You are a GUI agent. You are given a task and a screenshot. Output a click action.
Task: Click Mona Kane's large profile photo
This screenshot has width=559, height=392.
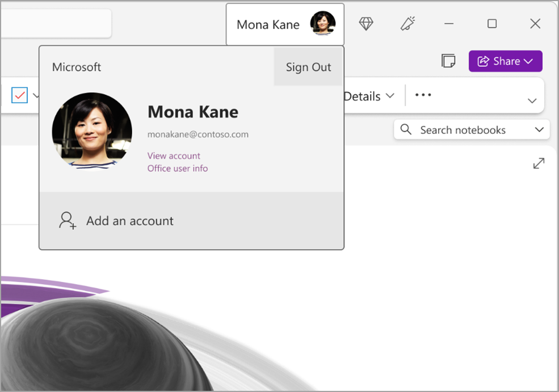click(91, 129)
